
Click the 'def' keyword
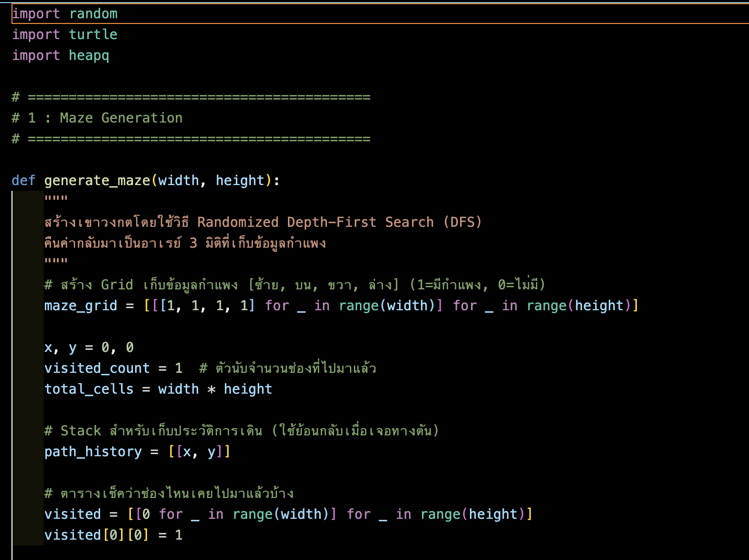click(23, 180)
